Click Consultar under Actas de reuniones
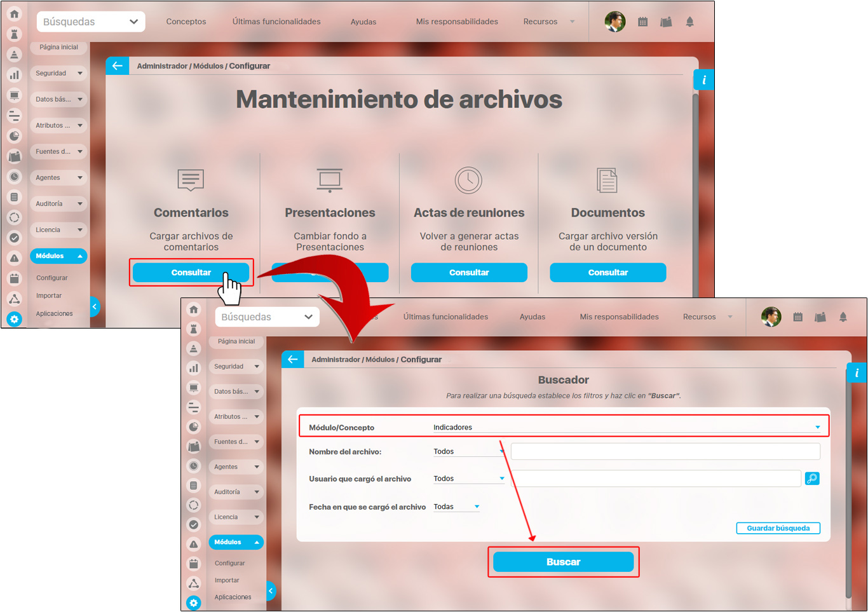Viewport: 868px width, 612px height. [x=469, y=273]
